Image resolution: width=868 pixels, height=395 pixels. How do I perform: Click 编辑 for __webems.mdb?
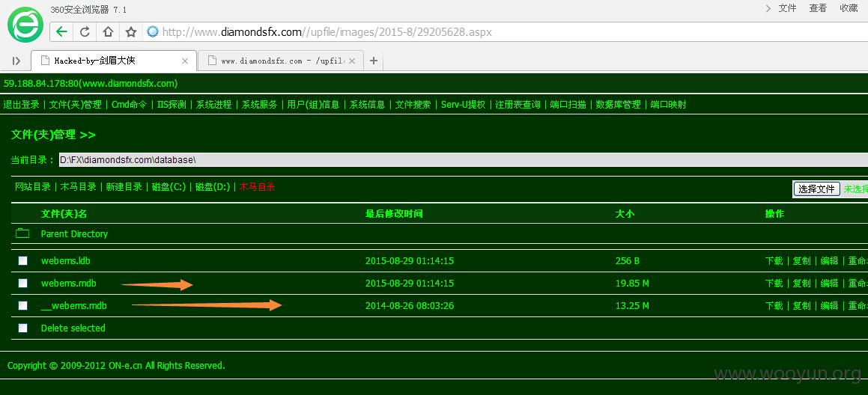tap(829, 305)
